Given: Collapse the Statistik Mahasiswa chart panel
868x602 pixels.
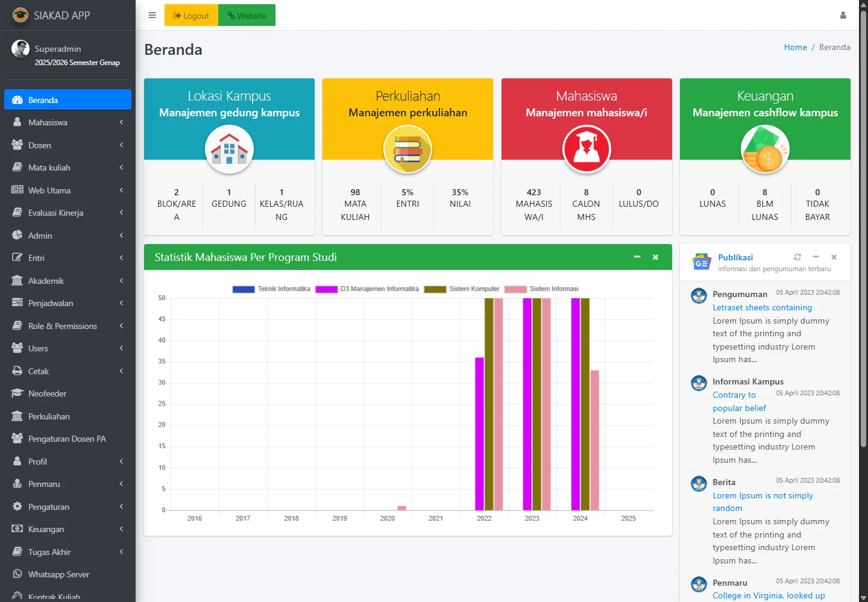Looking at the screenshot, I should (637, 257).
